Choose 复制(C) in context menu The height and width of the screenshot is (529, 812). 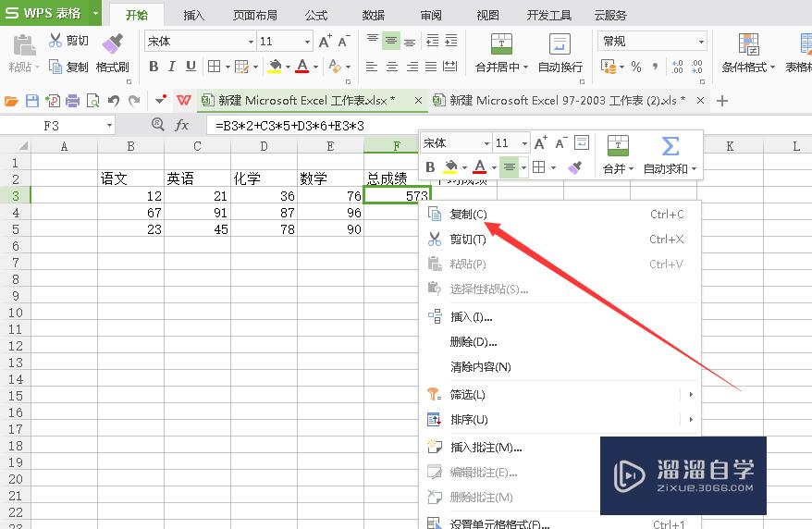click(560, 214)
